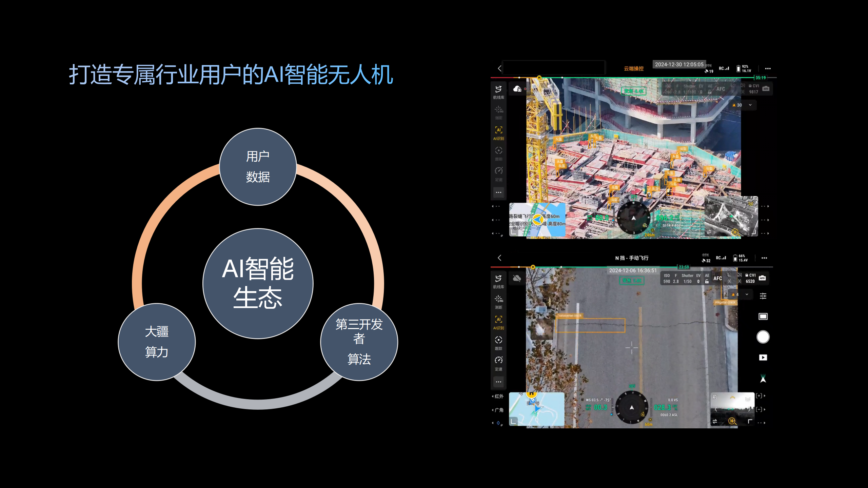Image resolution: width=868 pixels, height=488 pixels.
Task: Click the 变焦 3.0X zoom button
Action: click(x=632, y=281)
